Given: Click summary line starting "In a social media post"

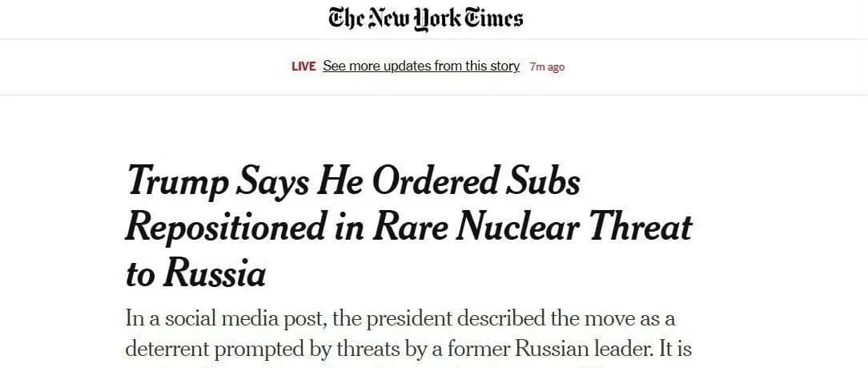Looking at the screenshot, I should point(400,318).
